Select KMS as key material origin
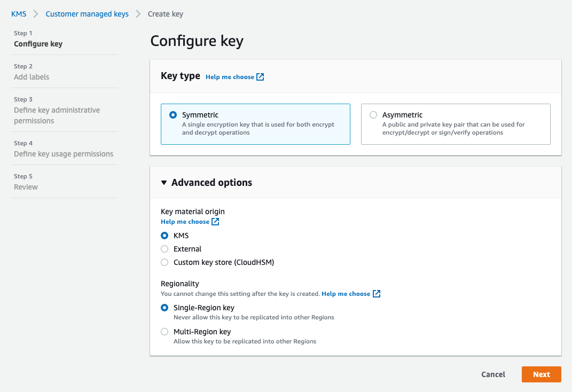The height and width of the screenshot is (392, 572). coord(164,236)
